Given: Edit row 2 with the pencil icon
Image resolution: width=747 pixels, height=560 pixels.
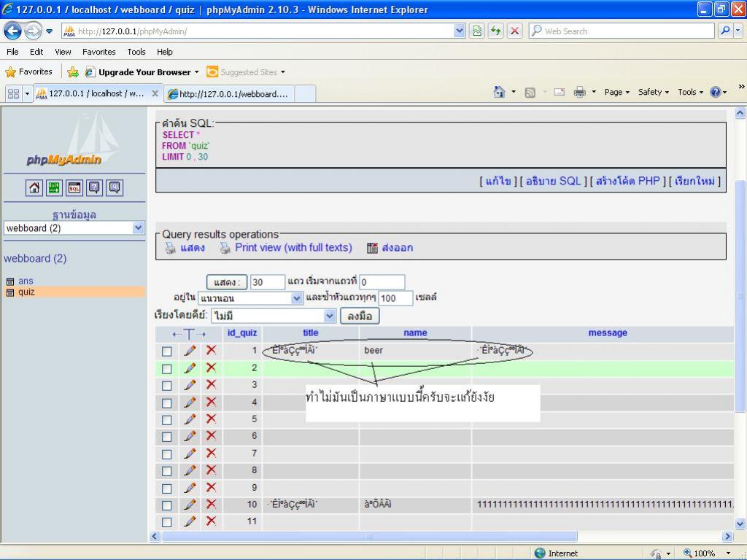Looking at the screenshot, I should point(190,368).
